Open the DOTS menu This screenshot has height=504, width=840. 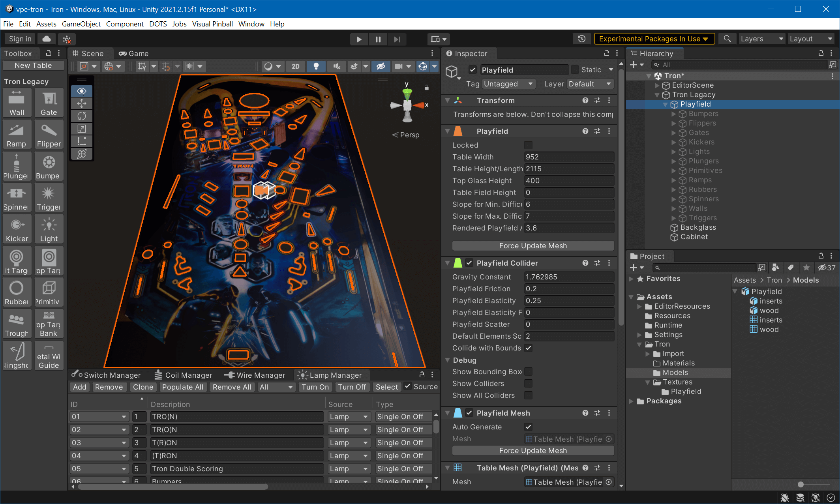pos(158,24)
